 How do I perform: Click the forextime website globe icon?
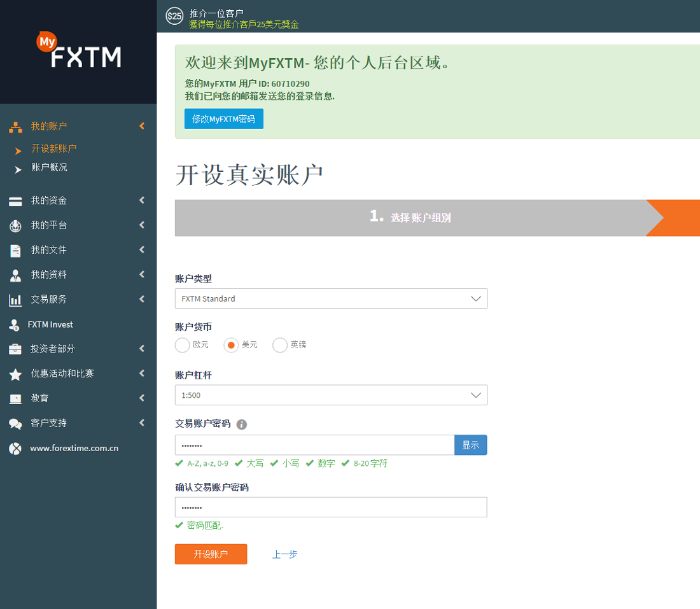click(15, 448)
